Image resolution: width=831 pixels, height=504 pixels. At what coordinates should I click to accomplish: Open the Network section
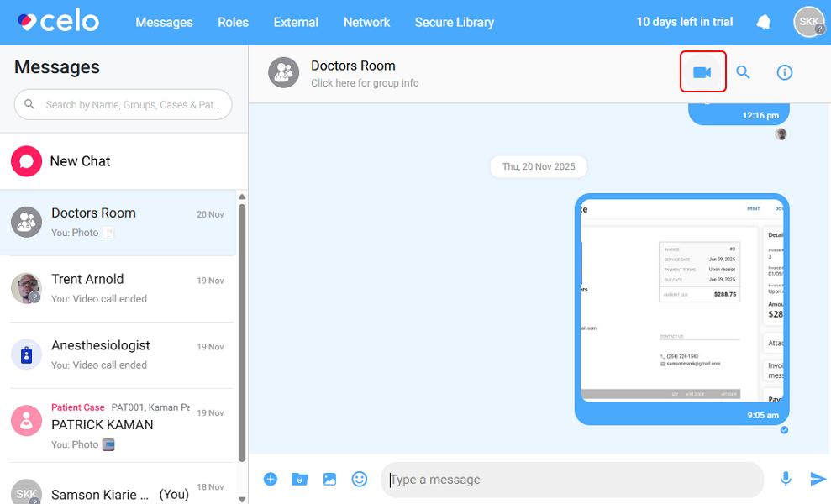pos(366,23)
